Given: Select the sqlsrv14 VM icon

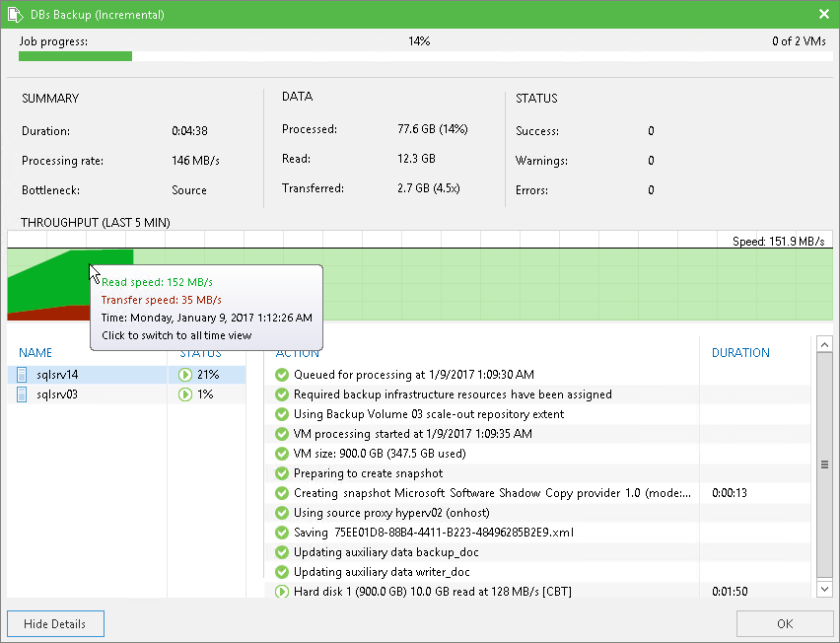Looking at the screenshot, I should 22,375.
